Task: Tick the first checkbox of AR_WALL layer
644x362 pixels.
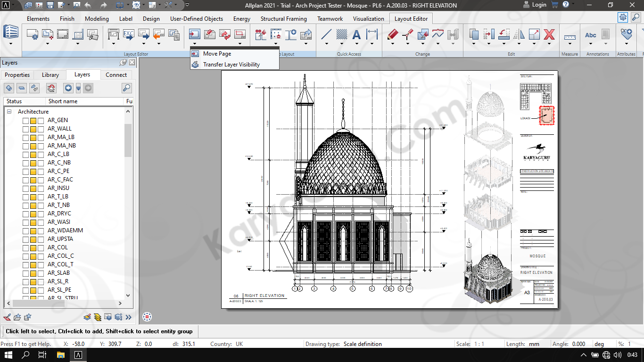Action: pyautogui.click(x=26, y=129)
